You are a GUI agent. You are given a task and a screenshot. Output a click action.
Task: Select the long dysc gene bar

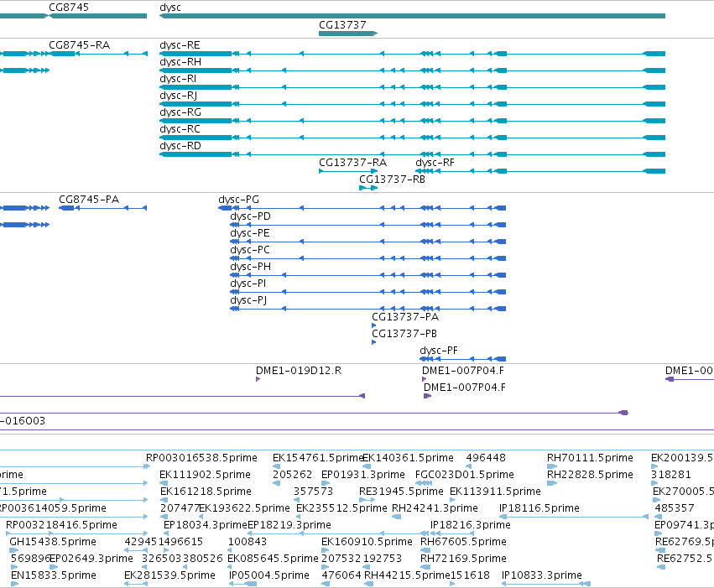coord(412,16)
